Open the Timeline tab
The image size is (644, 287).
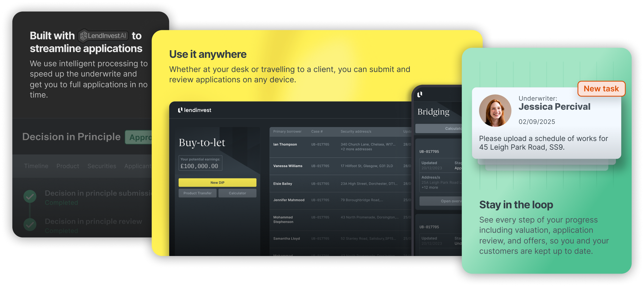36,166
